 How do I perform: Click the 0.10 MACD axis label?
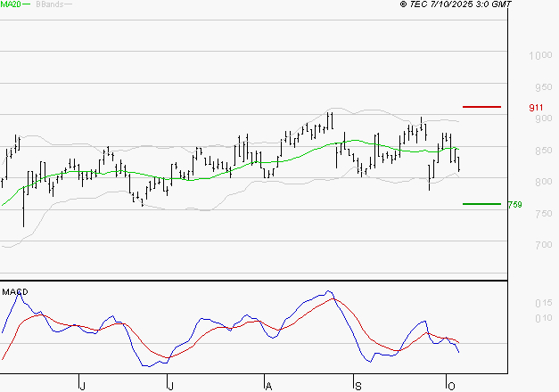coord(543,318)
